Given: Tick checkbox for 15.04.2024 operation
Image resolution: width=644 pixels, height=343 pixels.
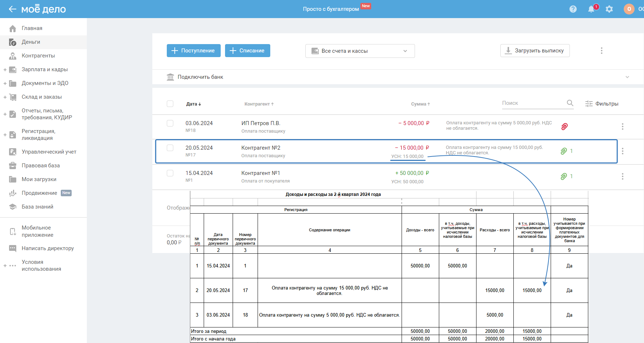Looking at the screenshot, I should (170, 173).
